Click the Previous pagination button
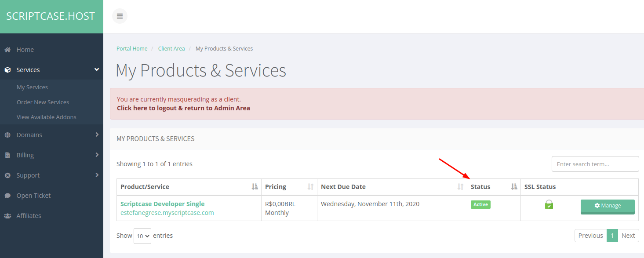 pyautogui.click(x=590, y=236)
